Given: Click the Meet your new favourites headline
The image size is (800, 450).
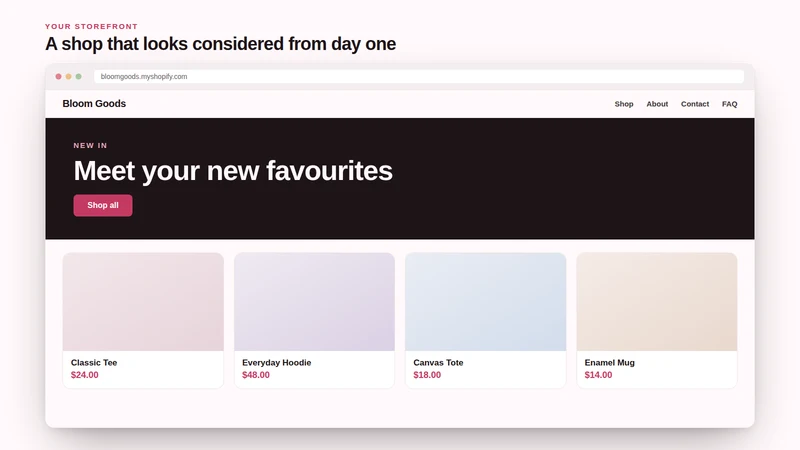Looking at the screenshot, I should pos(233,170).
